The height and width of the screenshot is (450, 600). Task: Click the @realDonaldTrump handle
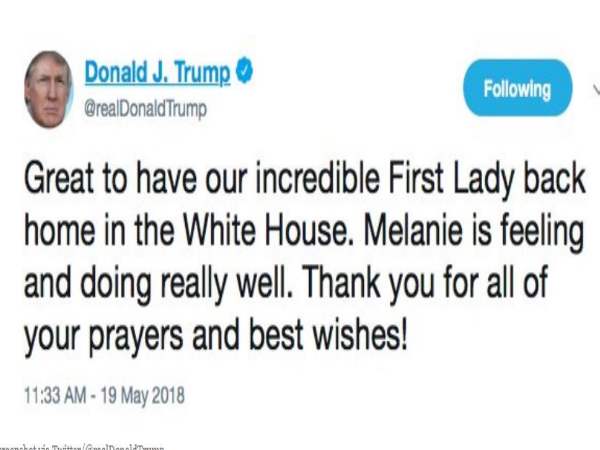tap(145, 109)
